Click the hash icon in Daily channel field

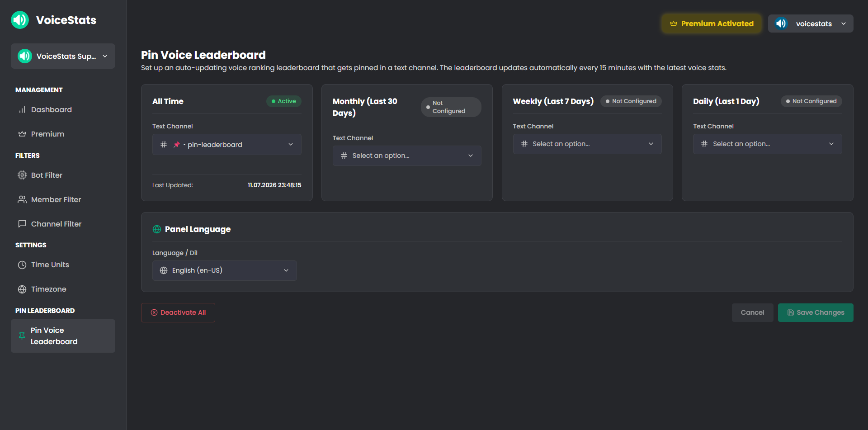point(704,144)
